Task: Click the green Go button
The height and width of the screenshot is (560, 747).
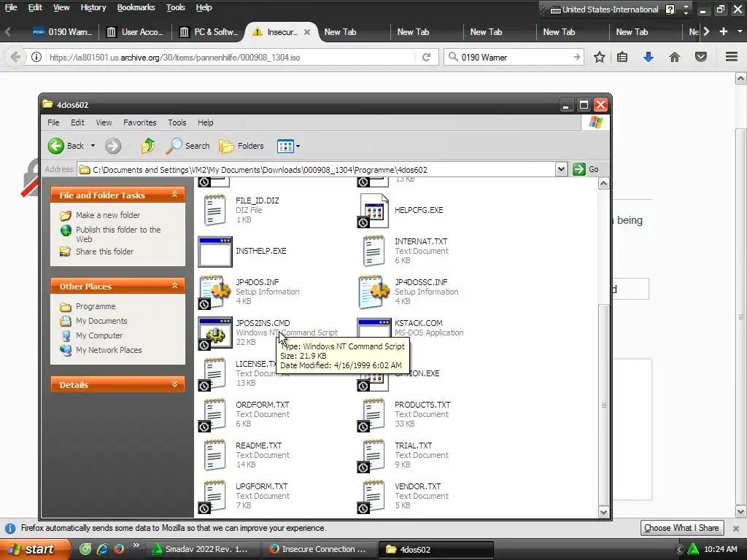Action: coord(586,169)
